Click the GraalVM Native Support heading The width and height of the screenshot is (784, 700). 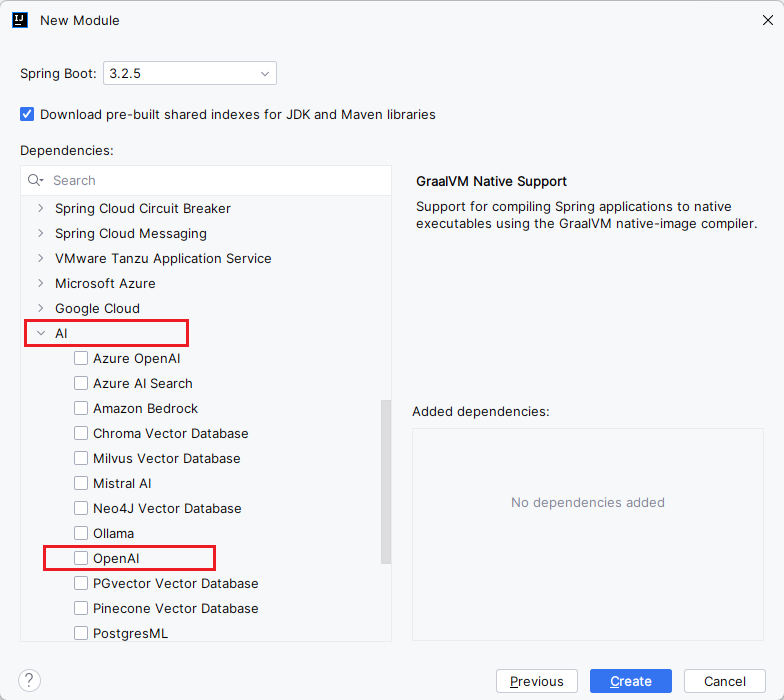[x=491, y=181]
